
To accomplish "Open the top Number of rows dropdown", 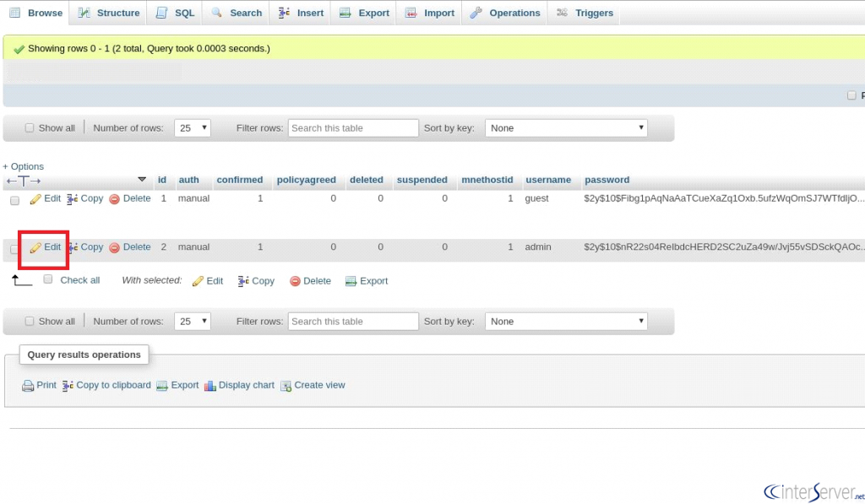I will pos(193,128).
